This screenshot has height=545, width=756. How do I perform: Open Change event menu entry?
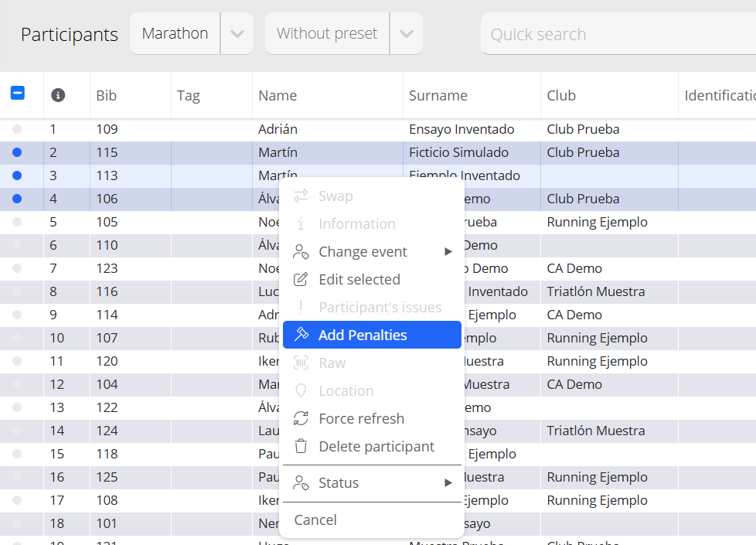click(x=373, y=252)
